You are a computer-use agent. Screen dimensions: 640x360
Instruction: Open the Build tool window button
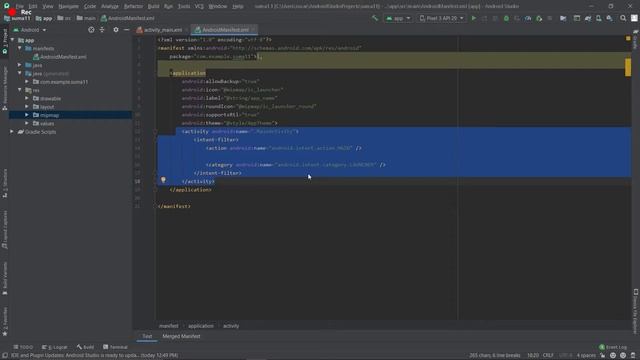point(85,347)
